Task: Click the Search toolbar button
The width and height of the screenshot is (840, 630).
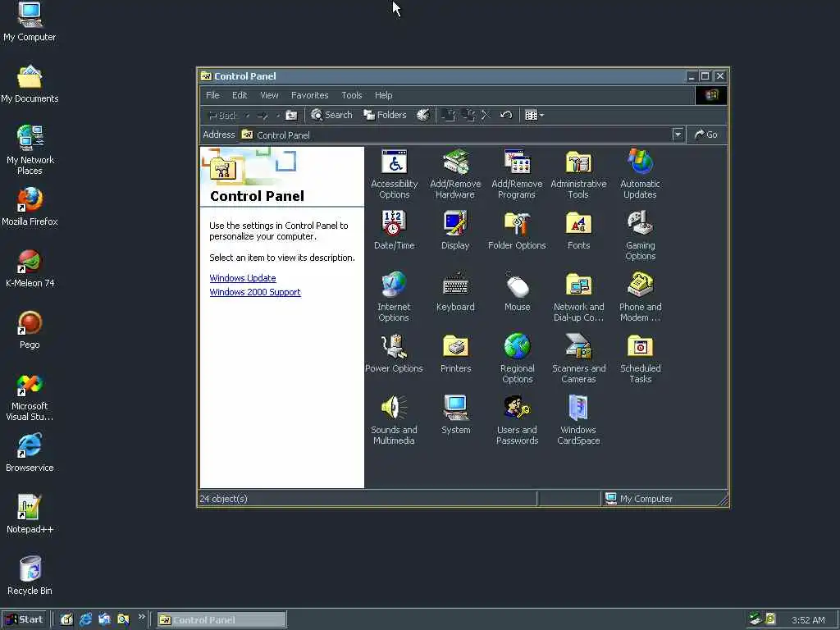Action: (331, 115)
